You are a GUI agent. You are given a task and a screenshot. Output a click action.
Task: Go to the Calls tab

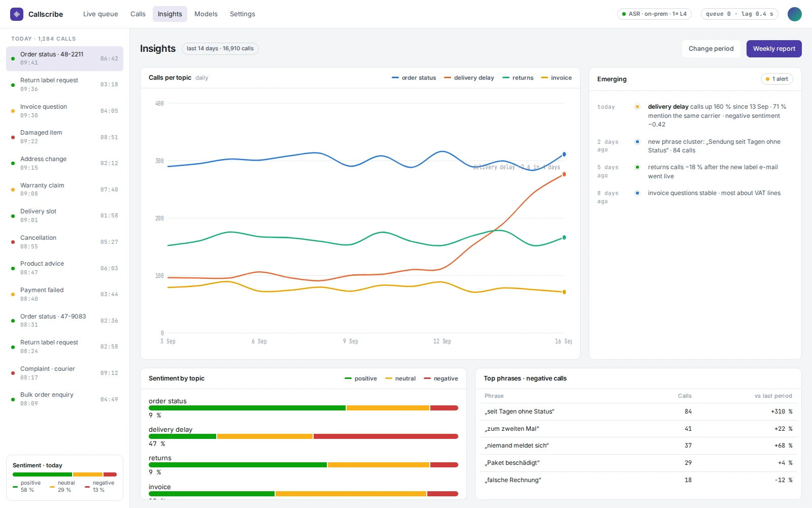(138, 14)
